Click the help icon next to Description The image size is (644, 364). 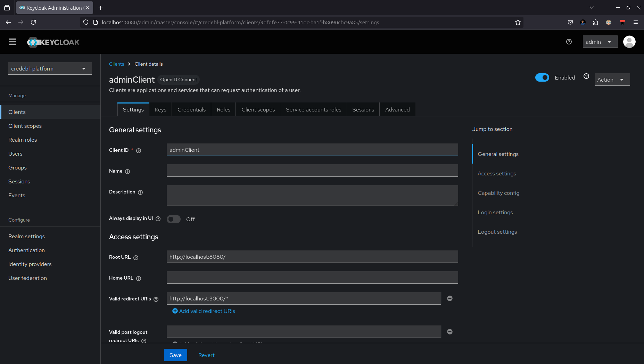coord(140,192)
